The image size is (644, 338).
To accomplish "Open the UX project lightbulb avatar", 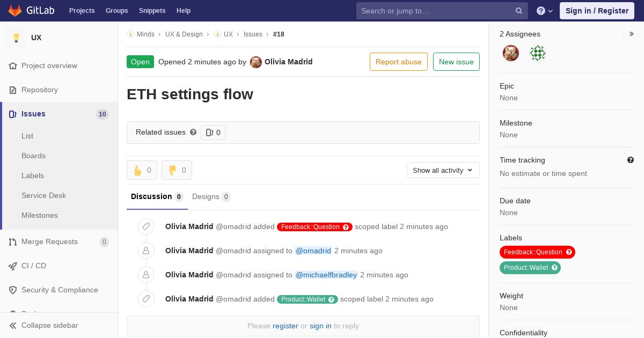I will tap(16, 38).
